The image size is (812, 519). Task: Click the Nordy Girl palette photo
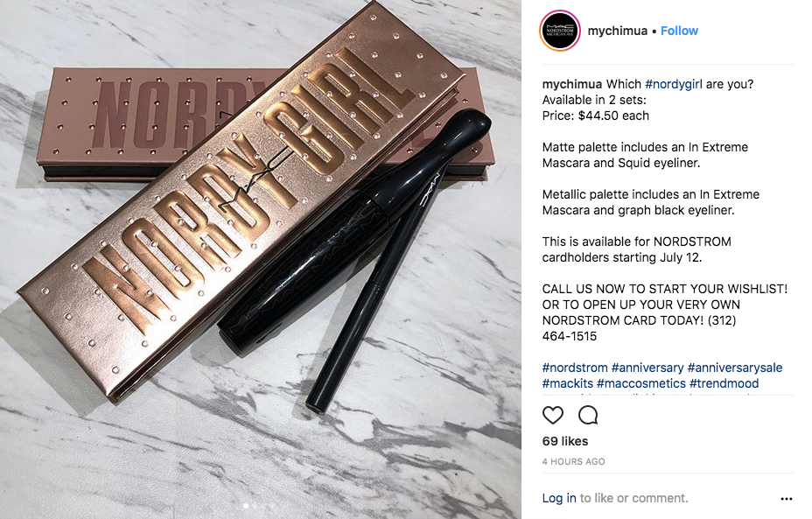[261, 259]
